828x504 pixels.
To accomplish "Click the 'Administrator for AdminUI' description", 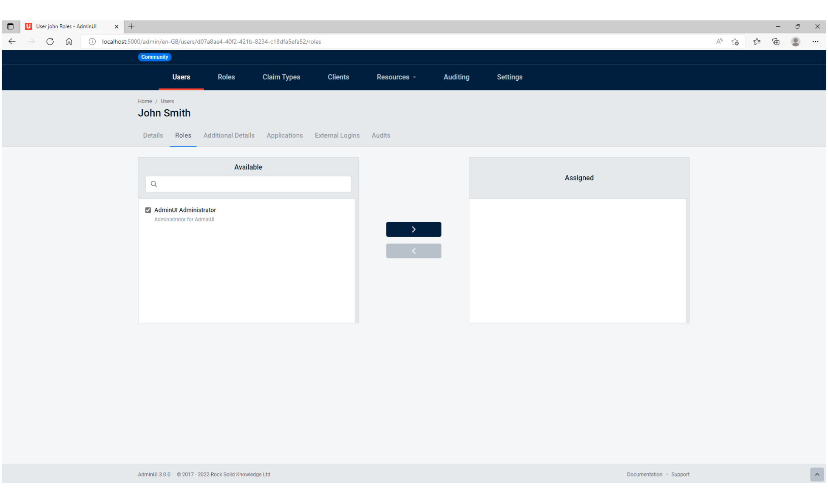I will pos(184,219).
